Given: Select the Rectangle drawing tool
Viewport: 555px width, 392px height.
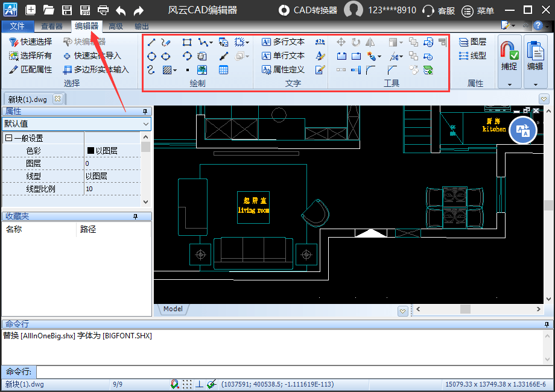Looking at the screenshot, I should tap(187, 42).
